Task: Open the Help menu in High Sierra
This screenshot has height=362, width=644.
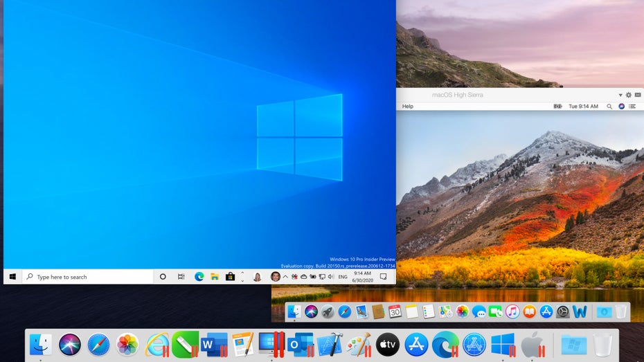Action: tap(408, 106)
